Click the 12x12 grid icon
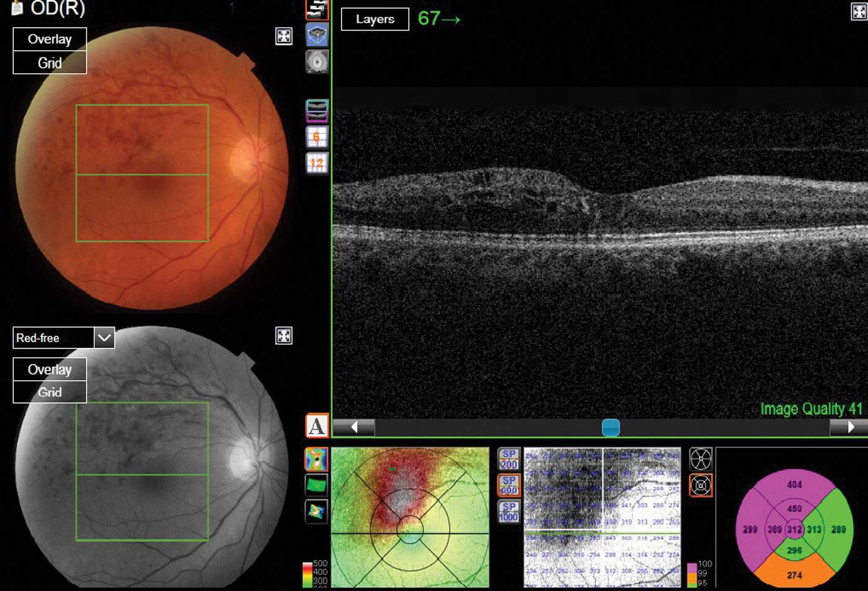The height and width of the screenshot is (591, 868). click(x=317, y=163)
